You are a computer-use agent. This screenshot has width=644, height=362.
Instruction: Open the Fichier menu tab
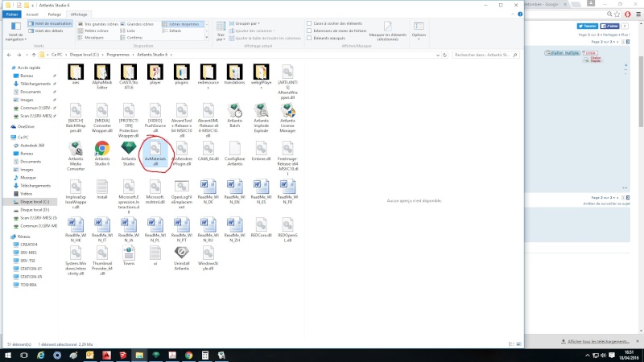click(11, 14)
